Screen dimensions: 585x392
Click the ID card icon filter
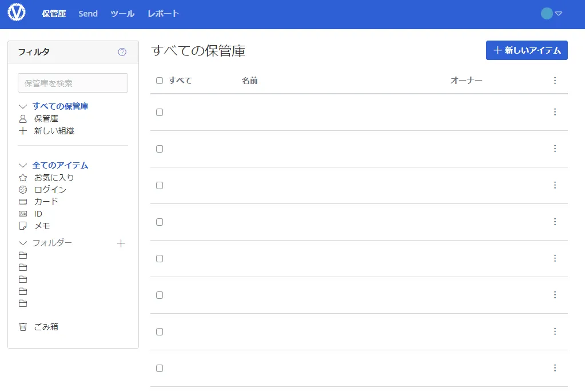[23, 214]
